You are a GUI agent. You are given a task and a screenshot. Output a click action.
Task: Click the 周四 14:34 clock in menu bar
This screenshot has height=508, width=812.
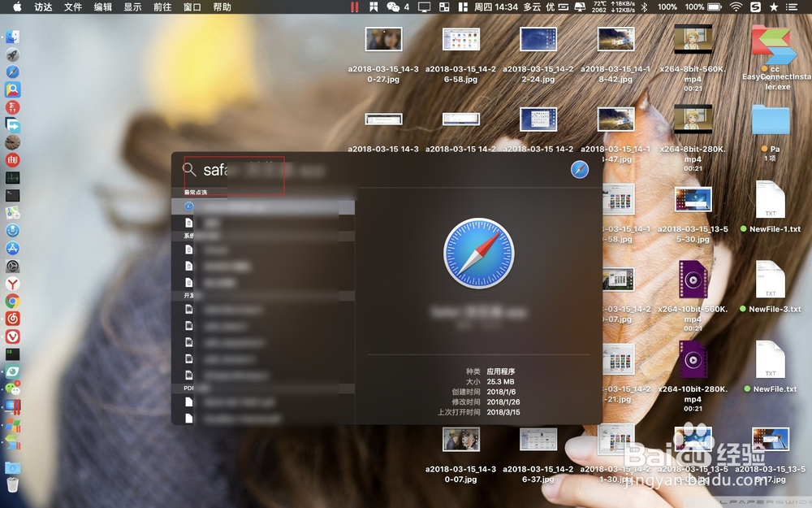(496, 7)
